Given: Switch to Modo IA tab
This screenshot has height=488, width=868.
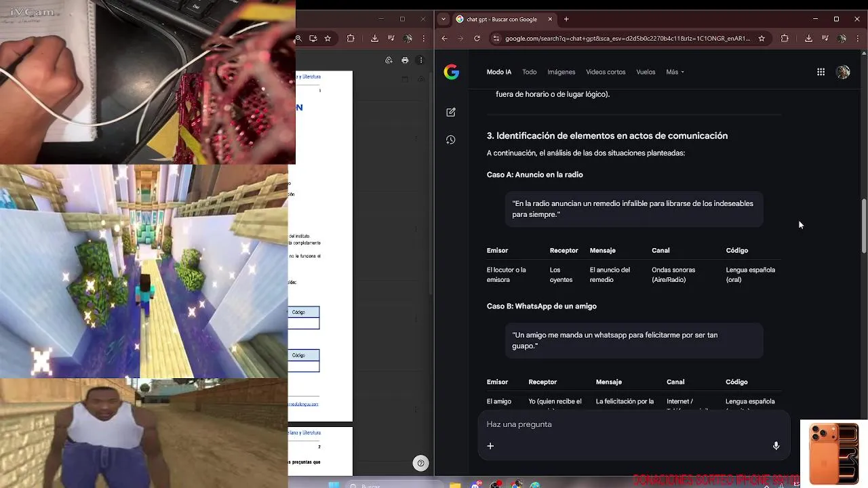Looking at the screenshot, I should (x=499, y=72).
